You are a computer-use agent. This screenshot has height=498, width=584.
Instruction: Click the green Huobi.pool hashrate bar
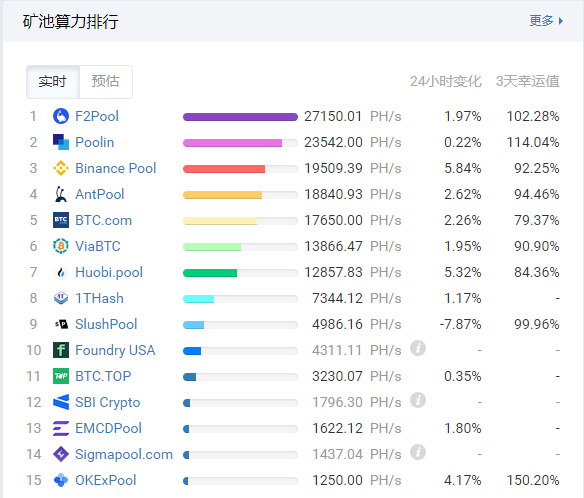click(210, 273)
